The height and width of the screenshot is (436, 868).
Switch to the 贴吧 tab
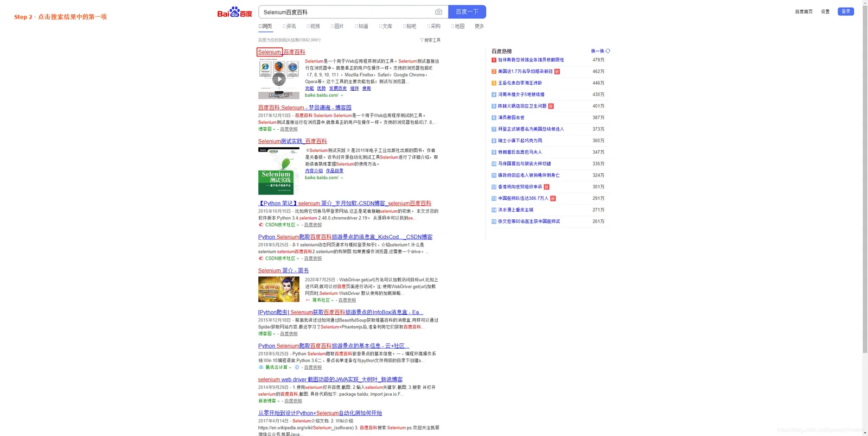click(x=410, y=26)
